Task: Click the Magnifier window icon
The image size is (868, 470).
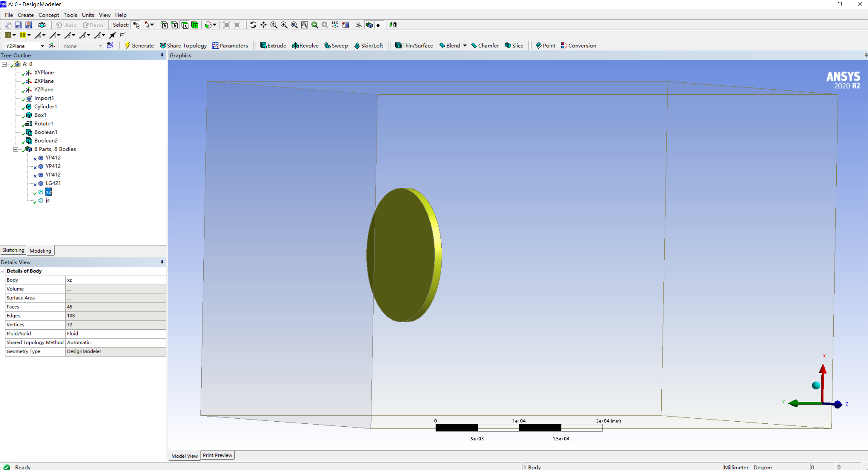Action: click(x=304, y=25)
